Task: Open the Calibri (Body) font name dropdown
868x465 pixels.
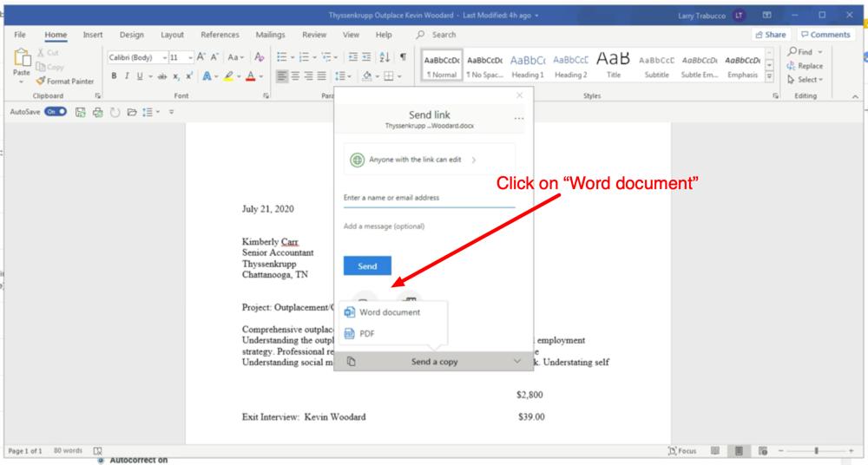Action: point(165,57)
